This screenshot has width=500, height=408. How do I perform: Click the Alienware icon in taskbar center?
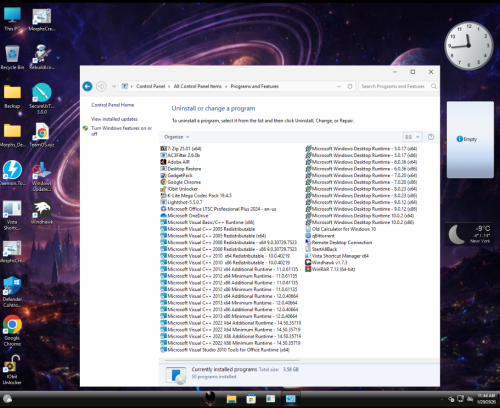pos(210,398)
